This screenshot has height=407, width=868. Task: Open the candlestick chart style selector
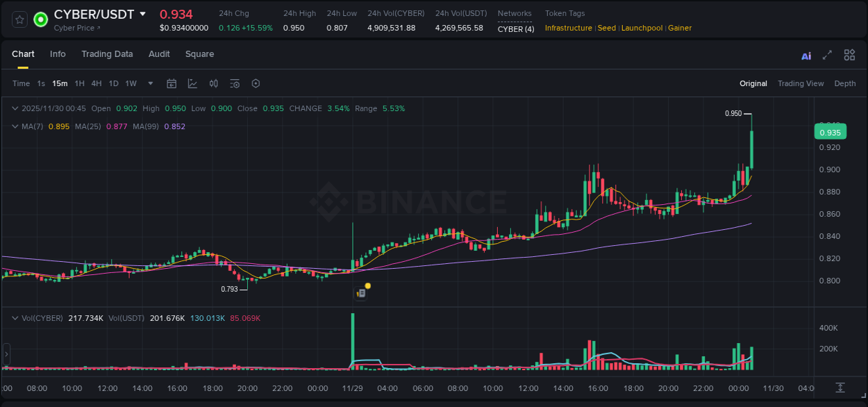pyautogui.click(x=214, y=83)
